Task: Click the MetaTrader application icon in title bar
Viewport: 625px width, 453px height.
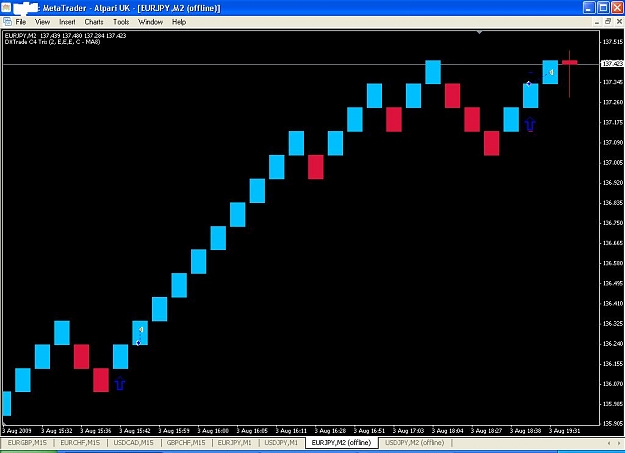Action: click(6, 8)
